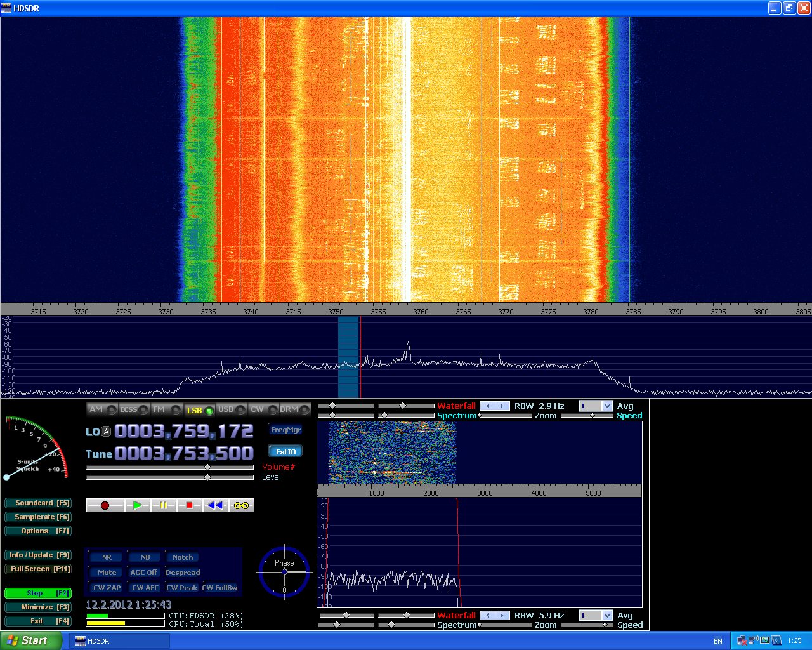This screenshot has height=650, width=812.
Task: Switch demodulation mode to USB
Action: (231, 409)
